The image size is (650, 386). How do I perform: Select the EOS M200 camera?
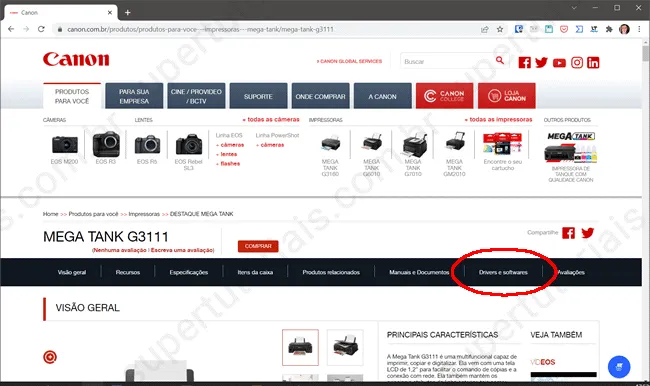point(64,149)
